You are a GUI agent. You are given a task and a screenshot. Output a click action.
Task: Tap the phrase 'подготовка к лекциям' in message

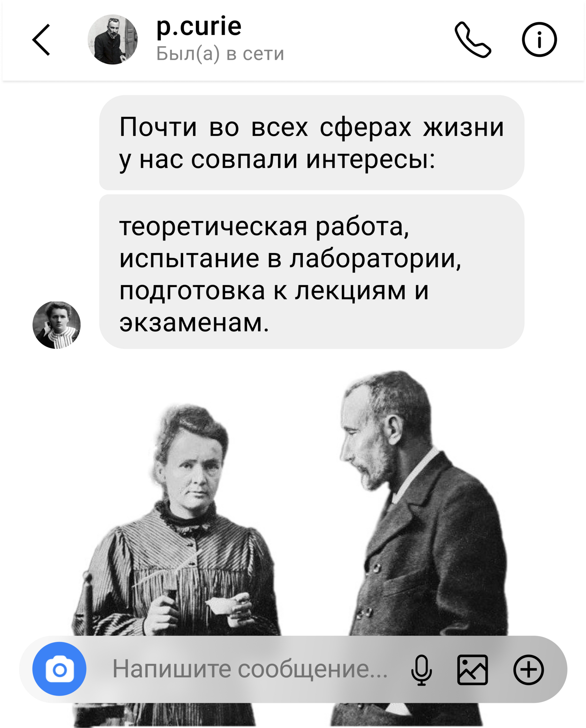pyautogui.click(x=263, y=291)
